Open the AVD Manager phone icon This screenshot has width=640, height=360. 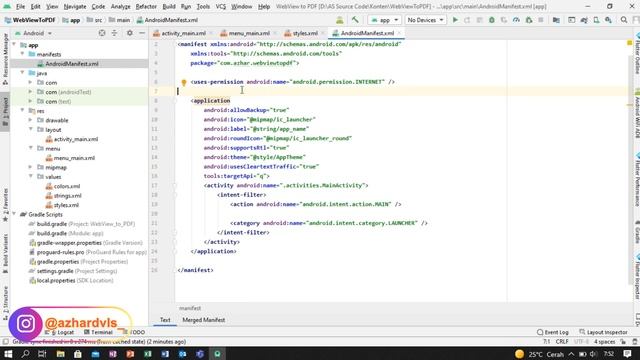pos(596,20)
